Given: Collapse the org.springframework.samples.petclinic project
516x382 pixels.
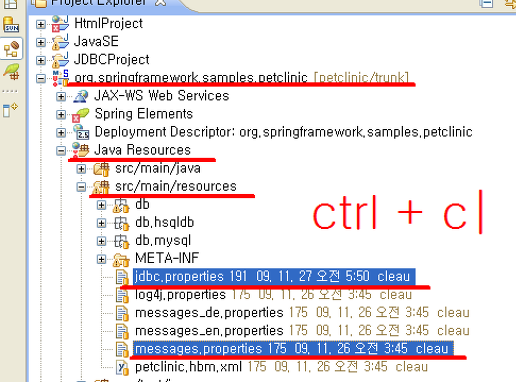Looking at the screenshot, I should click(41, 79).
